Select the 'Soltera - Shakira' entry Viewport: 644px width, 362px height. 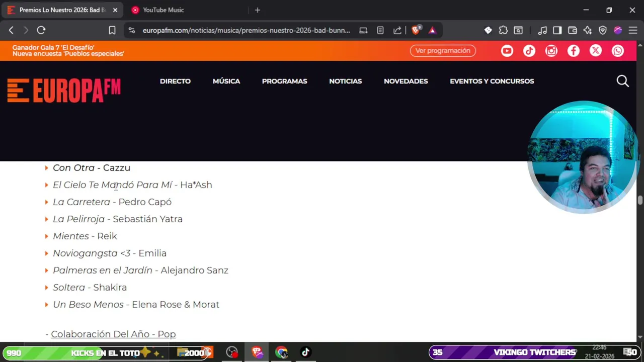[90, 288]
